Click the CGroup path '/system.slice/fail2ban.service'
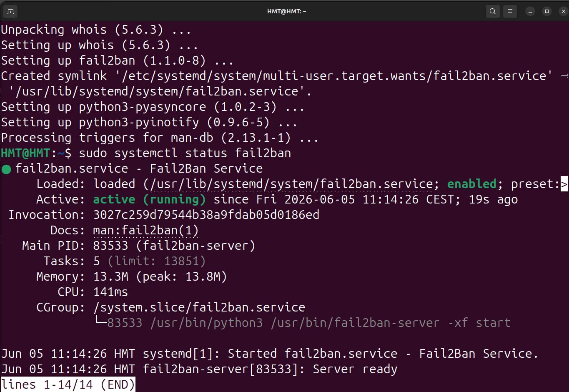Viewport: 569px width, 392px height. click(x=199, y=307)
